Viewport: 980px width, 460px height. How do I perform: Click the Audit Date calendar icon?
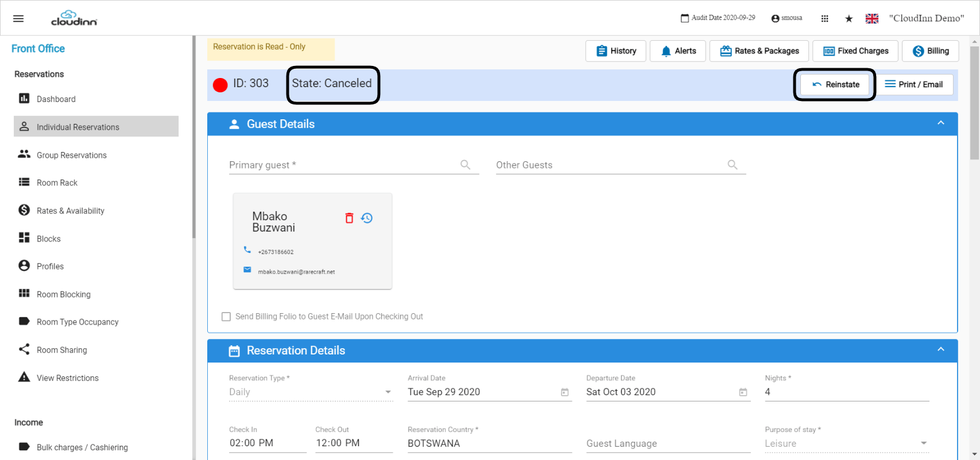684,18
